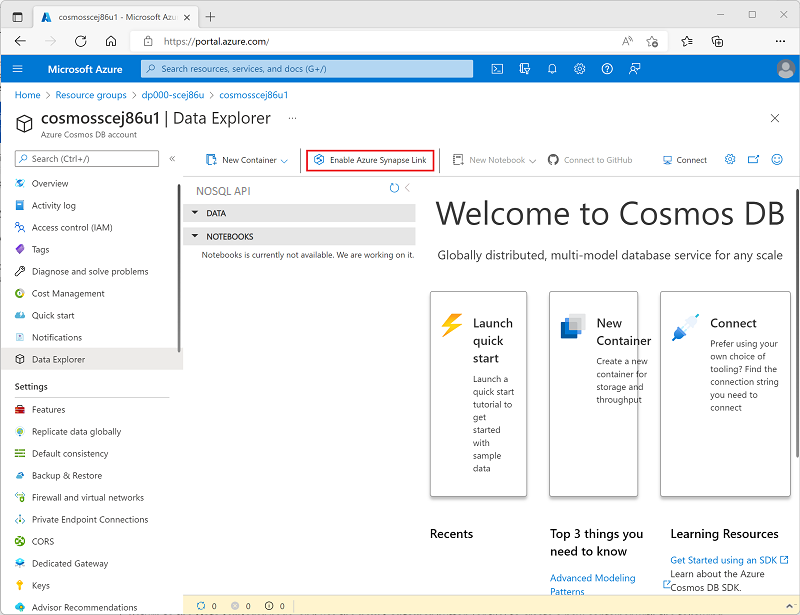This screenshot has width=800, height=615.
Task: Open portal settings gear in Azure header
Action: pyautogui.click(x=580, y=69)
